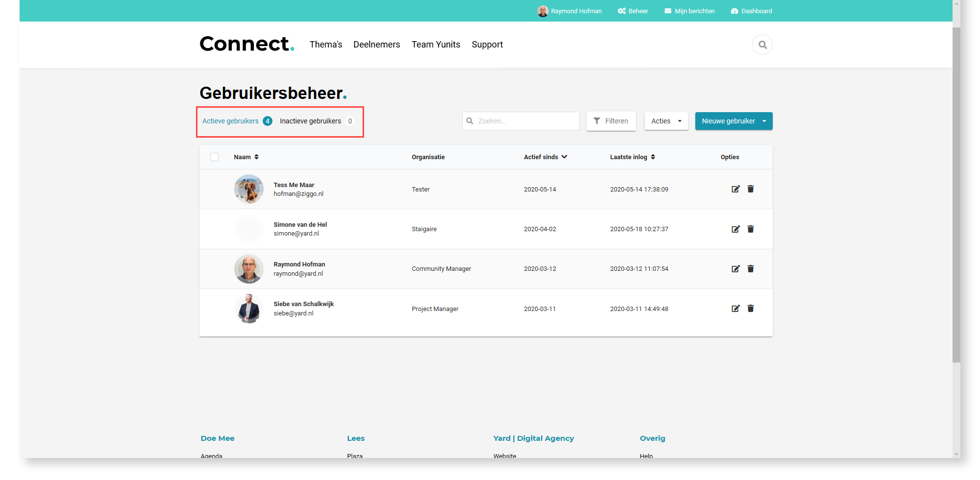Viewport: 980px width, 480px height.
Task: Click the Overig footer heading
Action: pyautogui.click(x=653, y=438)
